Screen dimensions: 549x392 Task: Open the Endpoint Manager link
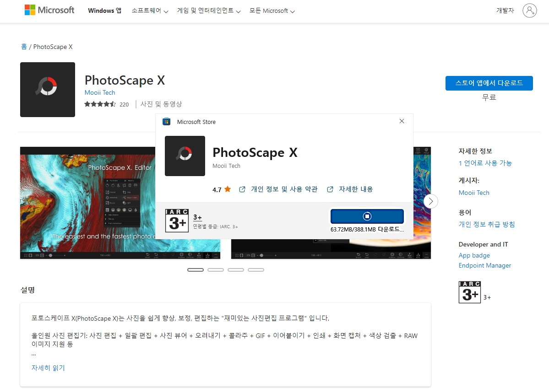(485, 265)
